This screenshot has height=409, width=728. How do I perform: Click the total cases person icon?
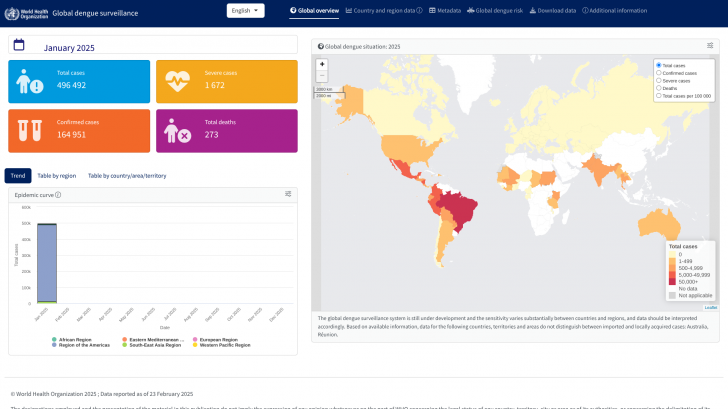click(x=29, y=81)
